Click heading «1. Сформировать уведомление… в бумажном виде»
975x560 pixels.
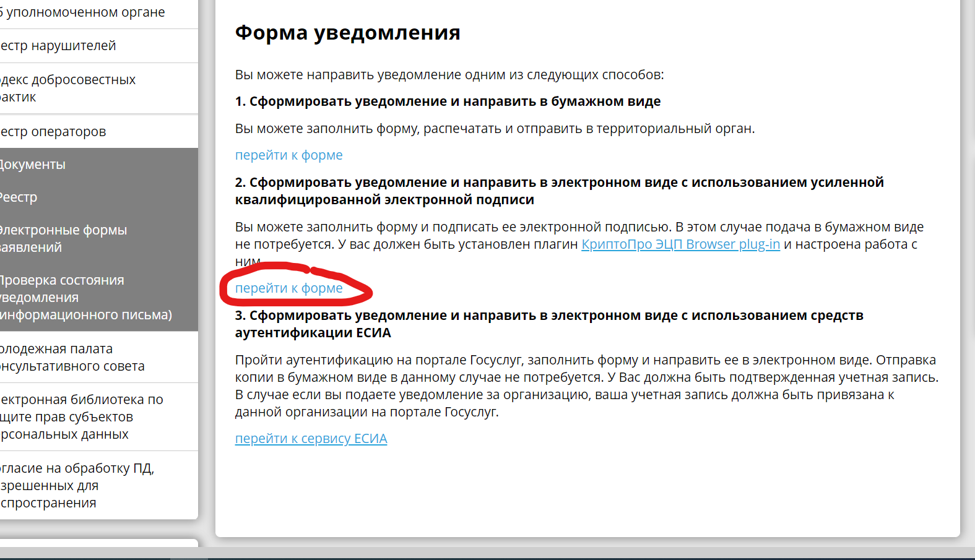tap(448, 101)
